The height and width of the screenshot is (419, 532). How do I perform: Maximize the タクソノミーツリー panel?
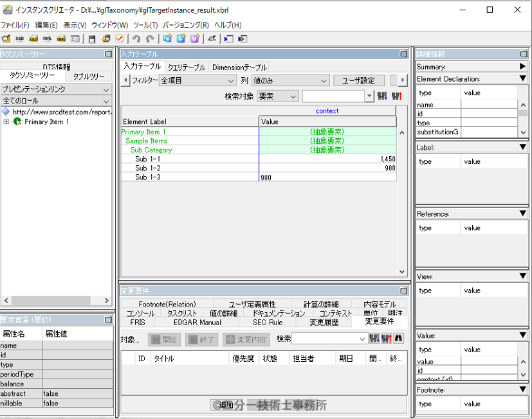click(108, 54)
